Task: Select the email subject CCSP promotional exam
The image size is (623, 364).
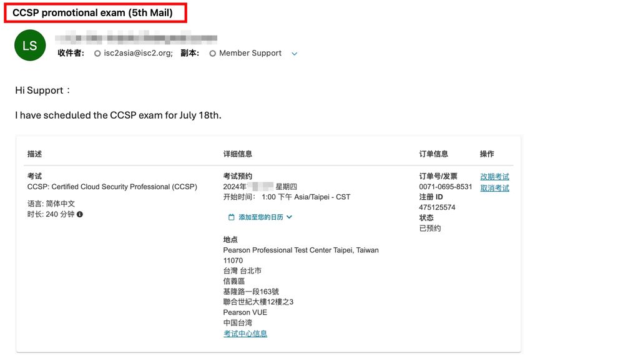Action: point(92,13)
